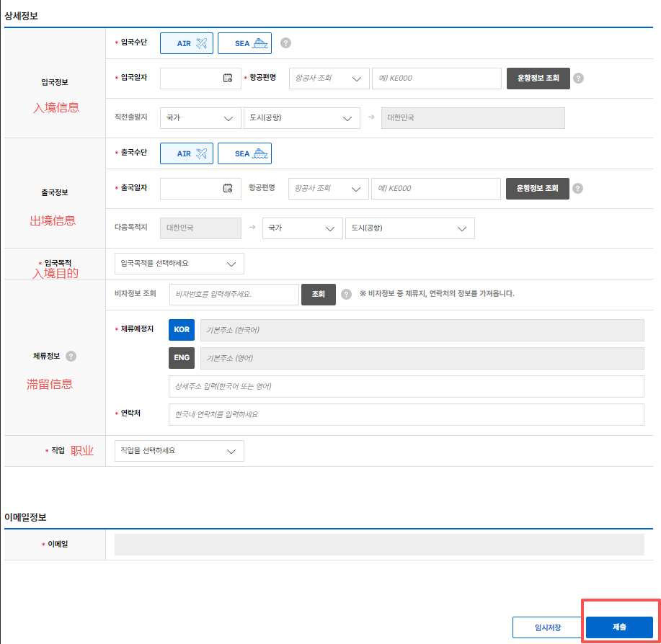Focus the contact in Korea field (연락처)
The width and height of the screenshot is (661, 644).
pos(407,415)
